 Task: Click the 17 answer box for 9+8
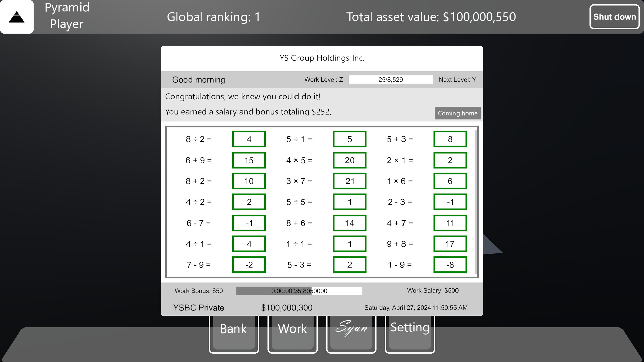click(450, 244)
